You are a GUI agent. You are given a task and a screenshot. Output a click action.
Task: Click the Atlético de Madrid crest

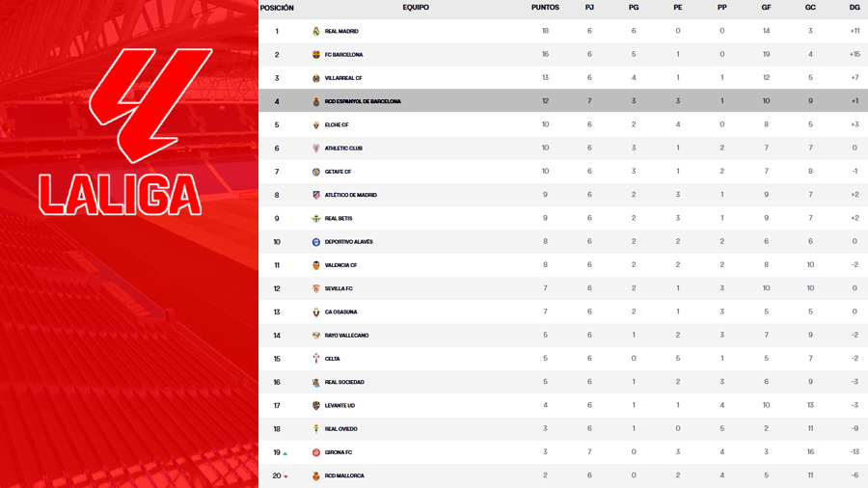click(x=316, y=195)
